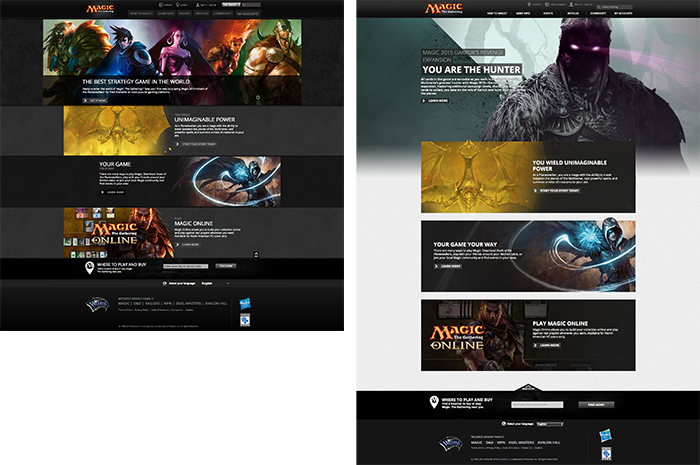Screen dimensions: 700x465
Task: Click the Magic logo in the left mockup
Action: pyautogui.click(x=100, y=9)
